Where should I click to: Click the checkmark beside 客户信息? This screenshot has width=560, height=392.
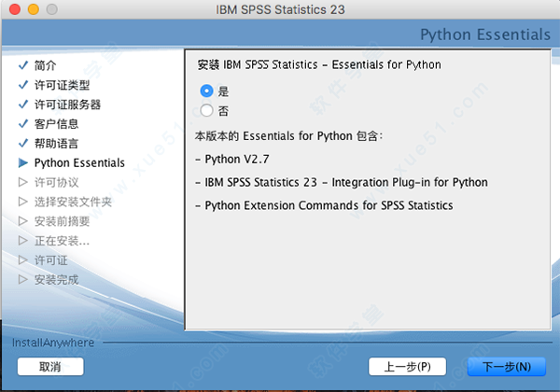23,124
